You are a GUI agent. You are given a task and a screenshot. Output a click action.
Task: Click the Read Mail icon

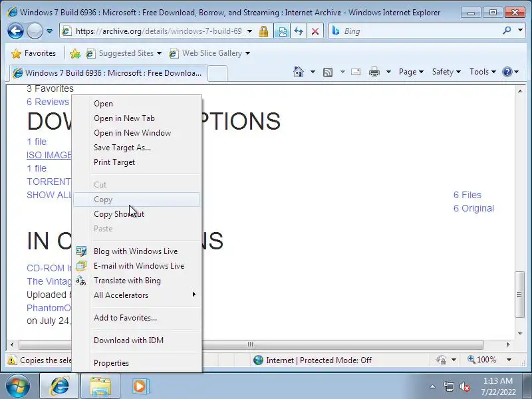356,72
